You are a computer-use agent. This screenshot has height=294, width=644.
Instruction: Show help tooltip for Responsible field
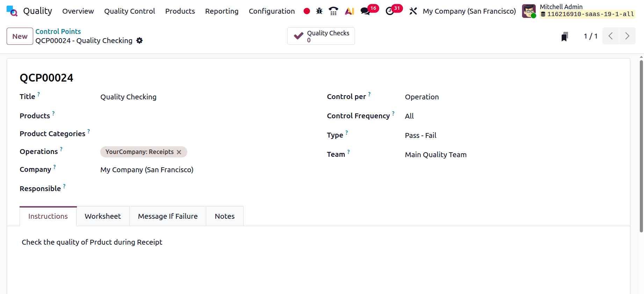click(x=64, y=186)
